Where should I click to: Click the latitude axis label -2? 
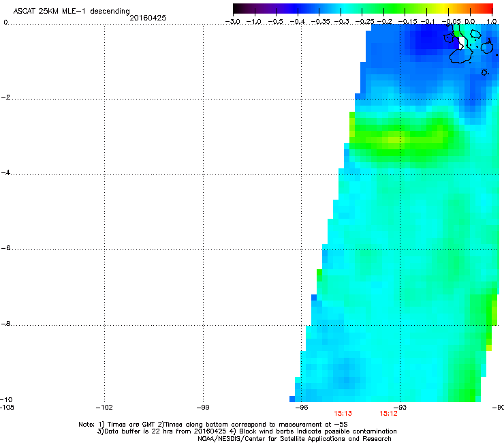point(6,97)
